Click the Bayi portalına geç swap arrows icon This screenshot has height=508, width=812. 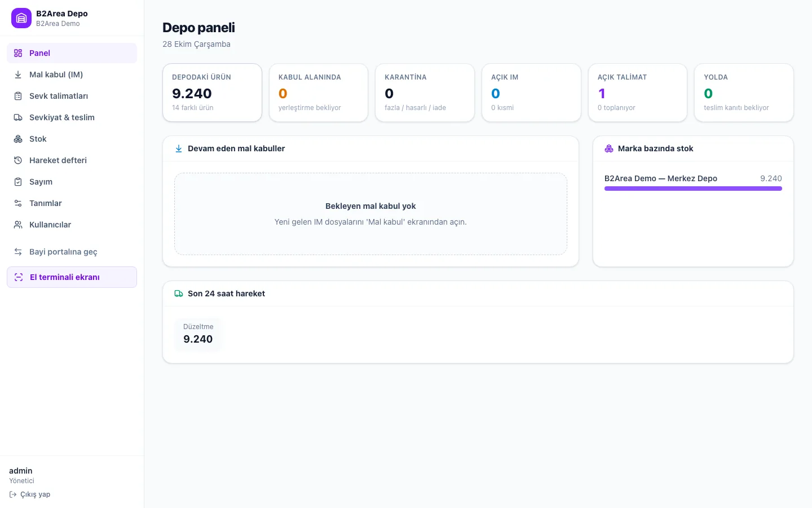[x=18, y=252]
